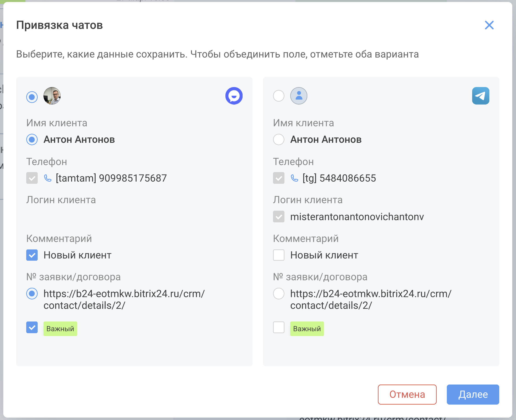The height and width of the screenshot is (420, 516).
Task: Click the Telegram channel icon
Action: click(481, 96)
